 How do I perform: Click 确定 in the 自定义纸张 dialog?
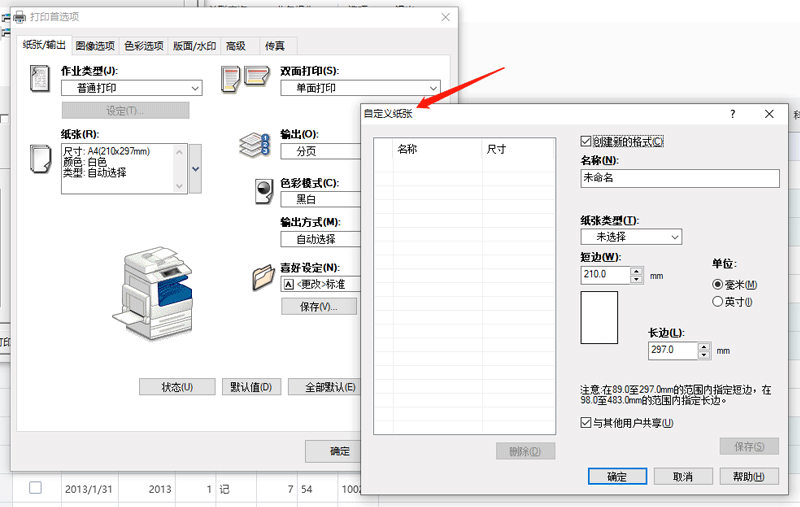[x=617, y=476]
